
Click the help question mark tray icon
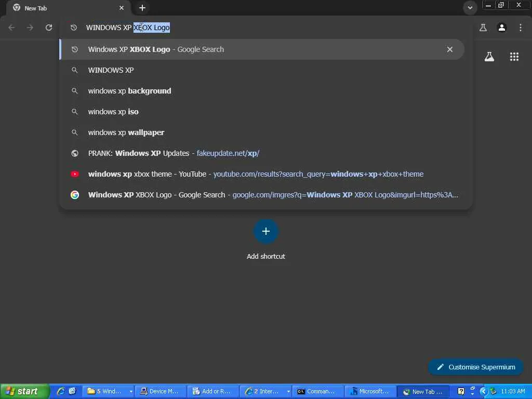tap(461, 391)
